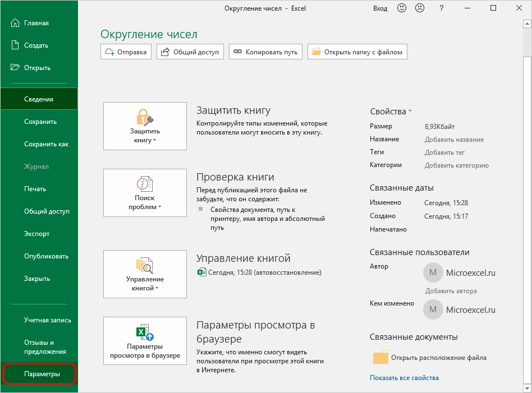Click the frowning face feedback icon

point(419,8)
